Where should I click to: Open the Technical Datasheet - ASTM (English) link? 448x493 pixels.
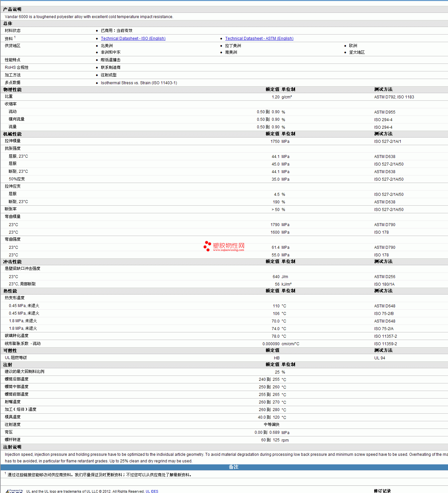259,39
